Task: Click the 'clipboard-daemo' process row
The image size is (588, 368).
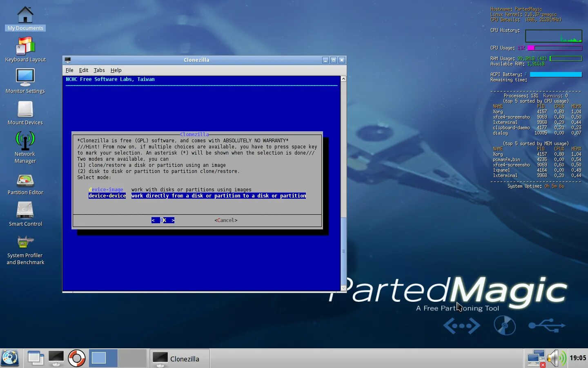Action: (537, 128)
